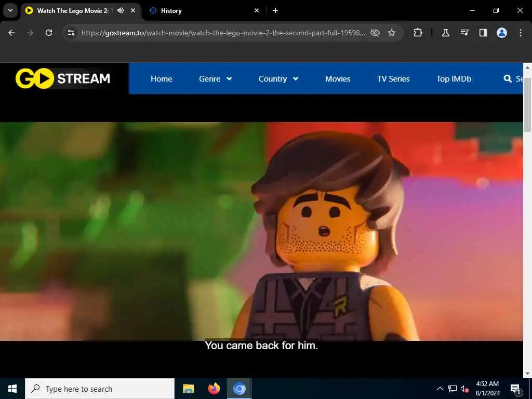This screenshot has width=532, height=399.
Task: Open third-party cookie blocking eye icon
Action: coord(375,33)
